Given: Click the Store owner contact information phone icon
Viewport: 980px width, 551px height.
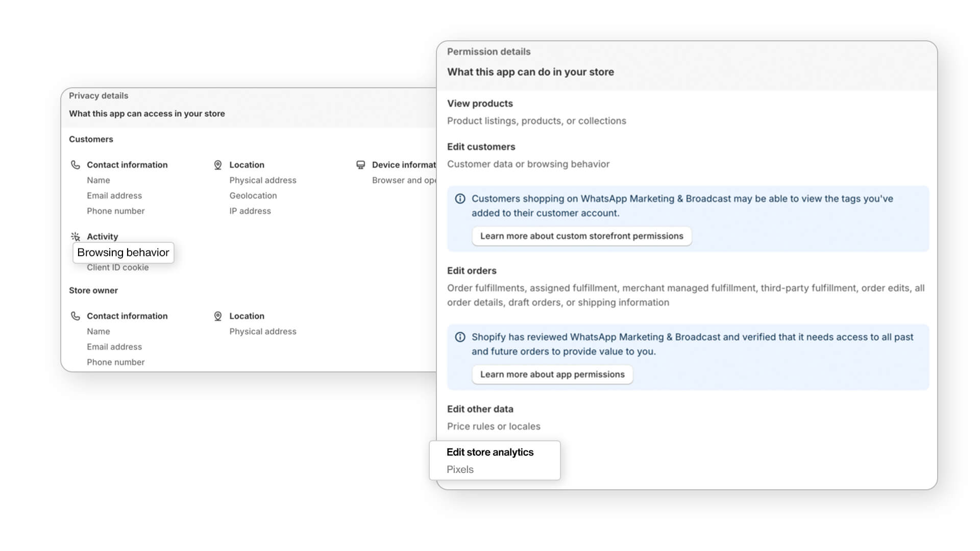Looking at the screenshot, I should coord(75,316).
